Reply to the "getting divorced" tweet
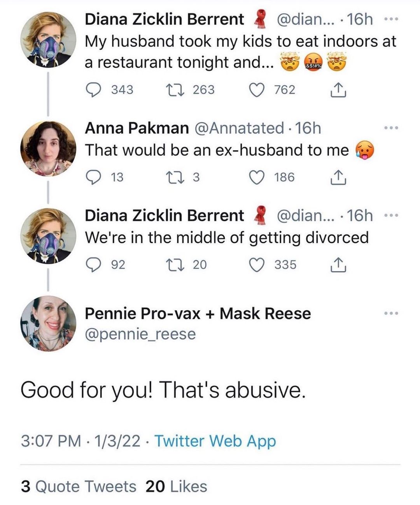Viewport: 420px width, 505px height. point(93,265)
